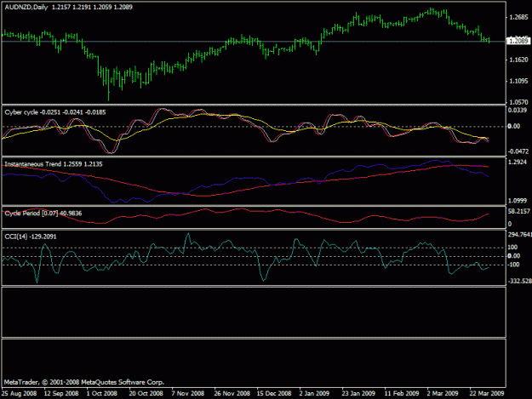
Task: Click the 22 Mar 2009 date label
Action: [x=487, y=393]
